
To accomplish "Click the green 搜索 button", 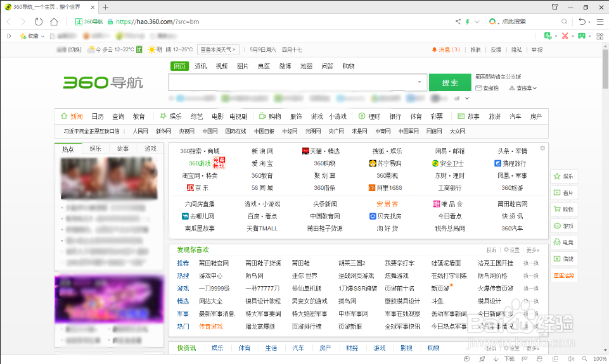I will click(x=450, y=83).
